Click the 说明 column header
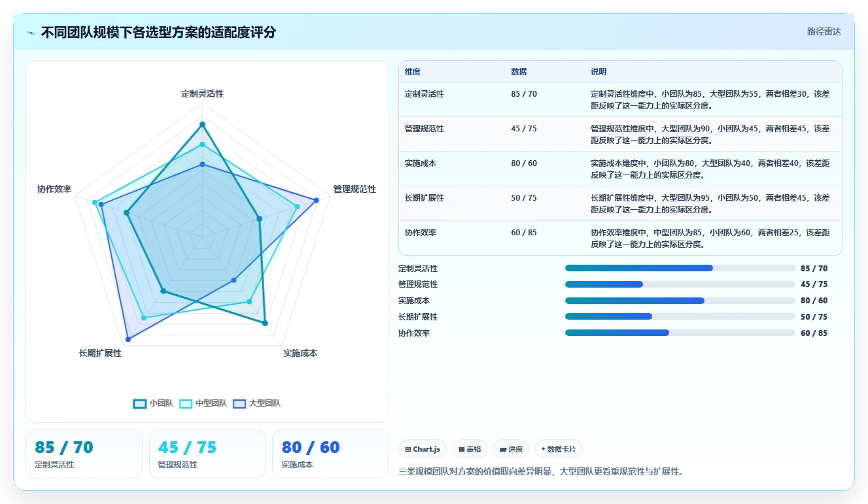 599,72
